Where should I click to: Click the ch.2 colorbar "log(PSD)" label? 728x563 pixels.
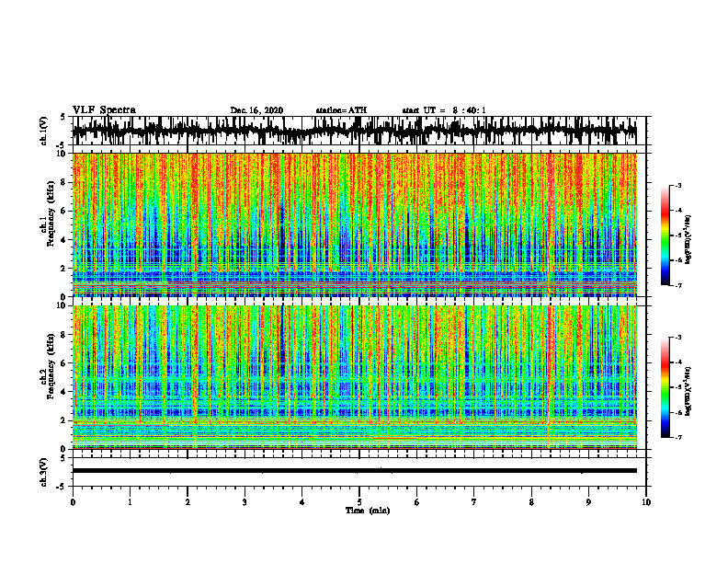pyautogui.click(x=688, y=391)
